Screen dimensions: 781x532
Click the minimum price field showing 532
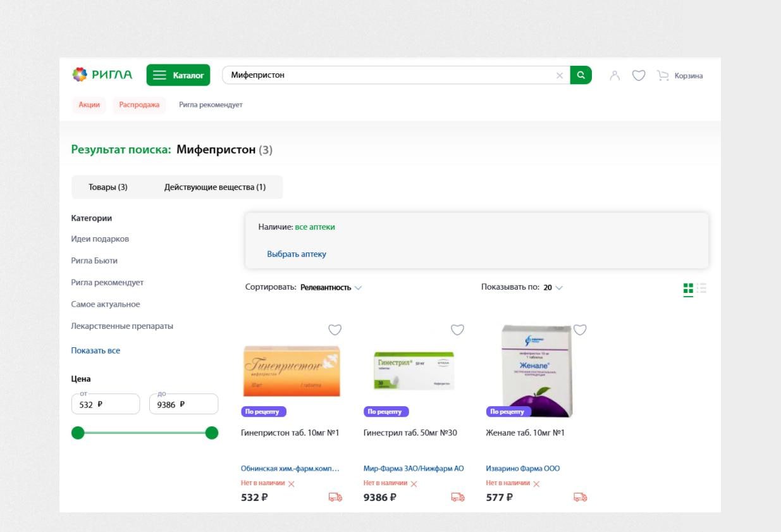(x=106, y=404)
